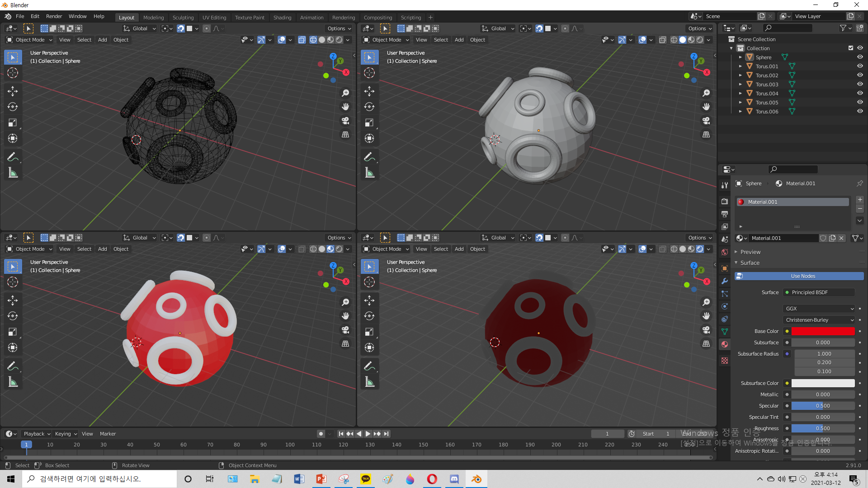Select the Annotate tool in top-right viewport

(x=369, y=157)
